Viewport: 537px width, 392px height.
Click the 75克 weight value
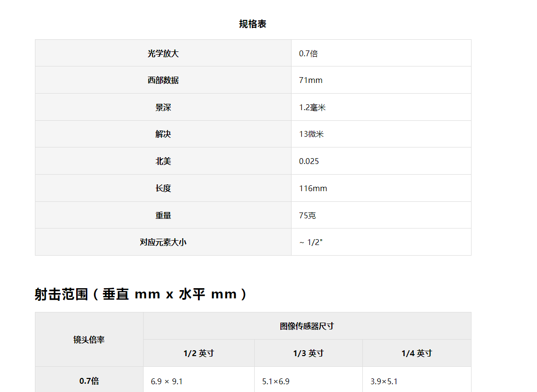(308, 215)
